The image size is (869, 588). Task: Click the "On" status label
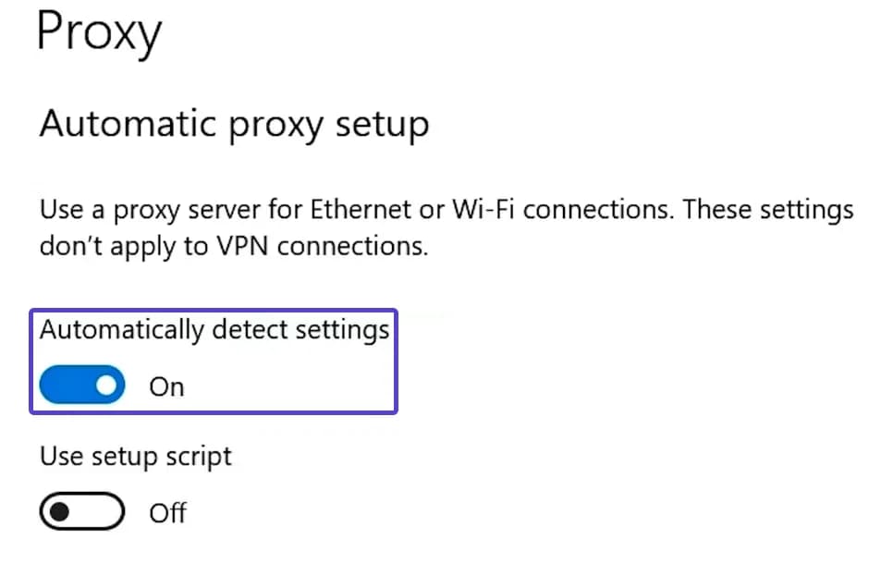[x=166, y=386]
